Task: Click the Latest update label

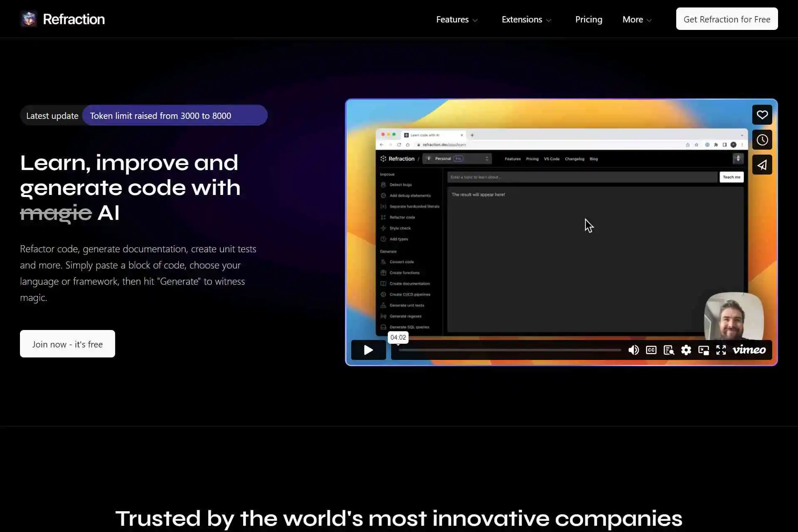Action: click(52, 116)
